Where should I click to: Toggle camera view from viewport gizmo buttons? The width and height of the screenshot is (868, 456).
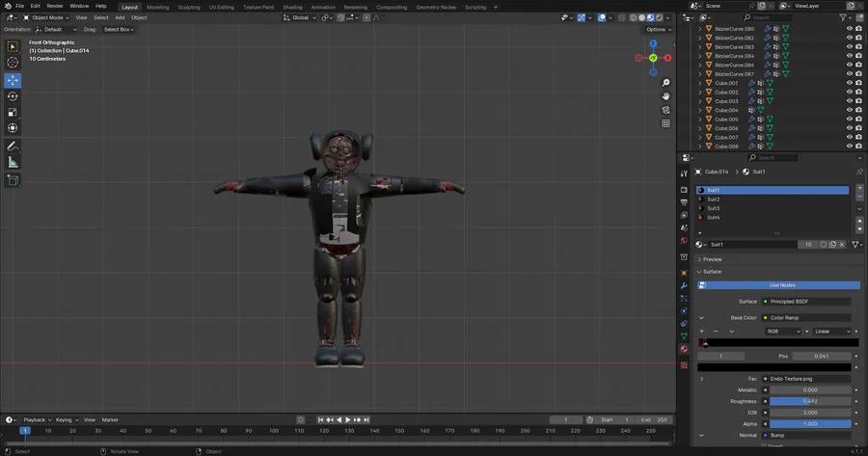[x=665, y=110]
